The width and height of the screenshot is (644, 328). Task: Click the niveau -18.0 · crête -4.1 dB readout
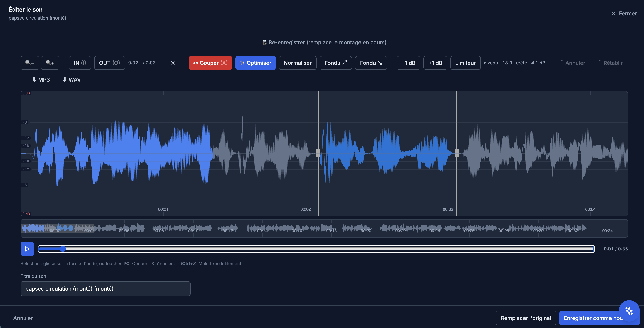coord(514,63)
